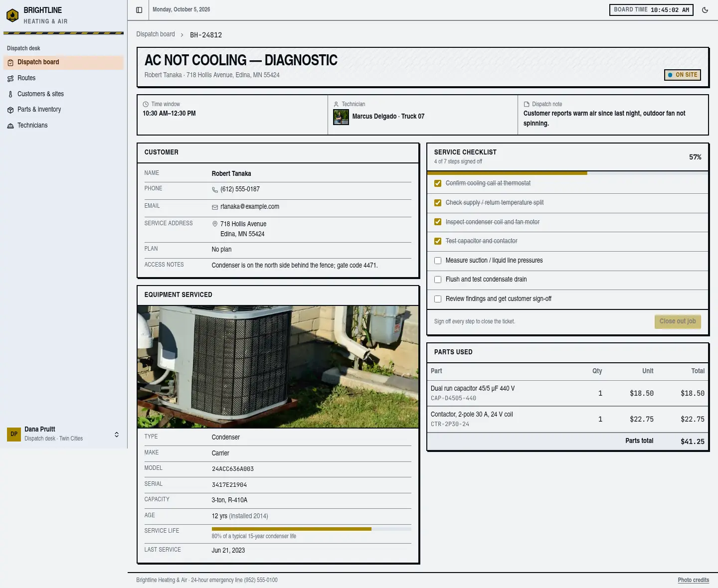Click the DP user avatar badge
The image size is (718, 588).
(x=14, y=434)
